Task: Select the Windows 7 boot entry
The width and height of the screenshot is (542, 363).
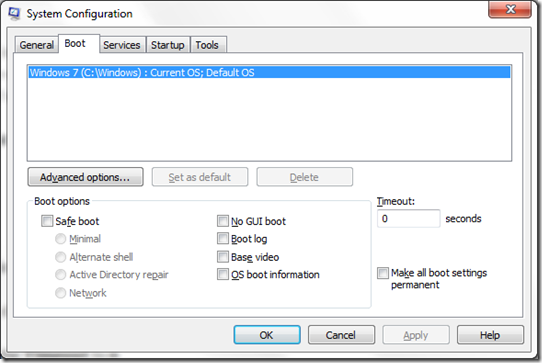Action: tap(269, 72)
